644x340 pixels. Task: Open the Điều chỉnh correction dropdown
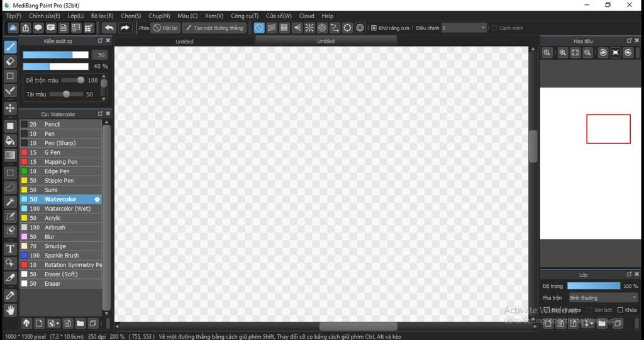[464, 28]
